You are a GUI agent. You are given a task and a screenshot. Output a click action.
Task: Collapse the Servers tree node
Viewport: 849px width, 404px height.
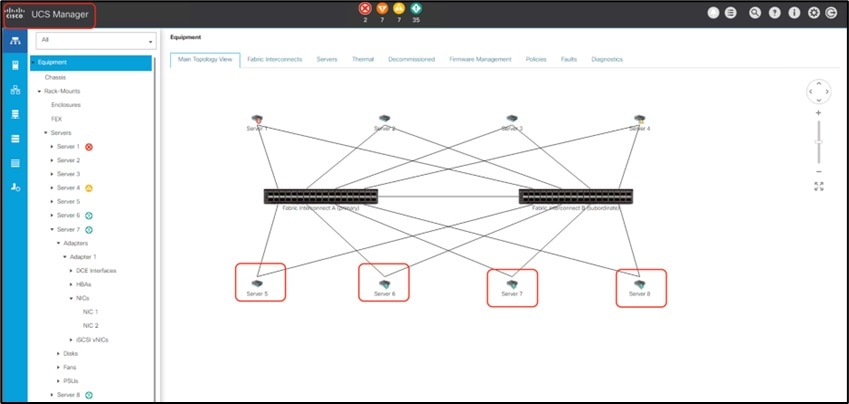click(x=46, y=133)
